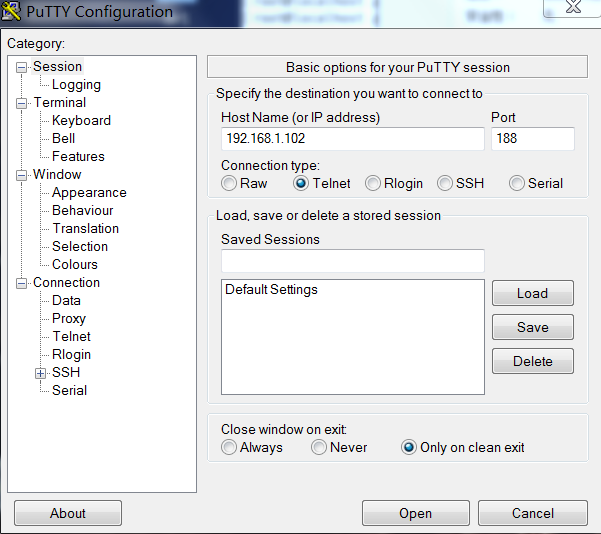
Task: Open the Window category
Action: coord(57,174)
